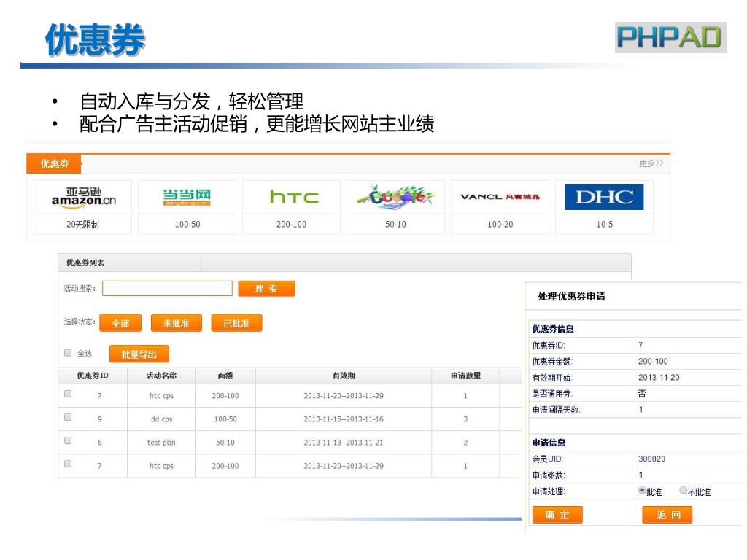Click the 2013-11-13--2013-11-21 date range

coord(344,443)
